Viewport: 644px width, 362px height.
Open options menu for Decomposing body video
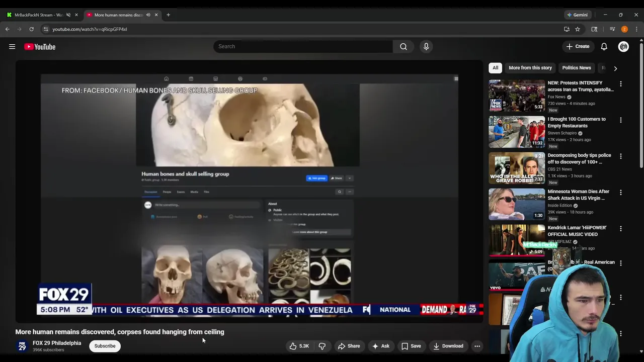pos(620,156)
